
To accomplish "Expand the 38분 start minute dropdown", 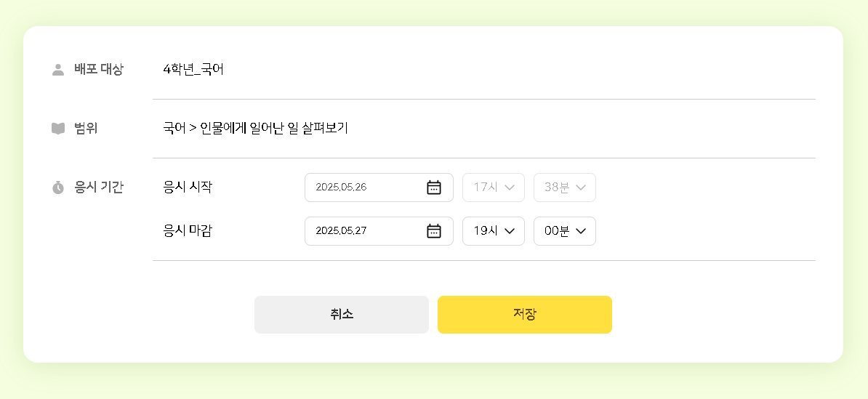I will point(565,188).
